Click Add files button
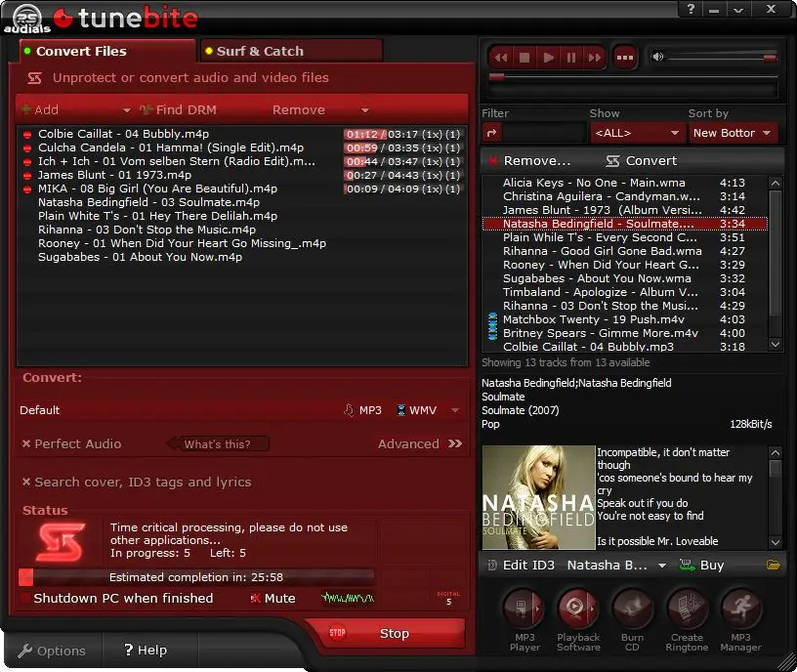Image resolution: width=797 pixels, height=672 pixels. (x=41, y=109)
